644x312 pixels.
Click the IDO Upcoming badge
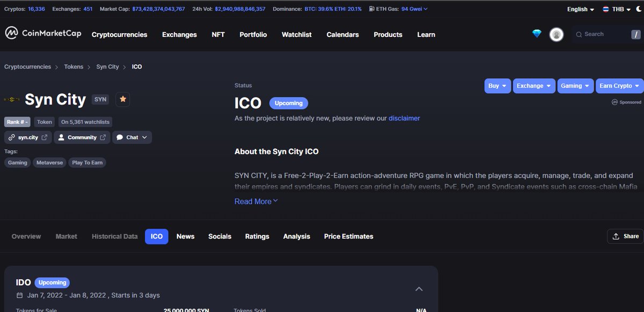52,283
